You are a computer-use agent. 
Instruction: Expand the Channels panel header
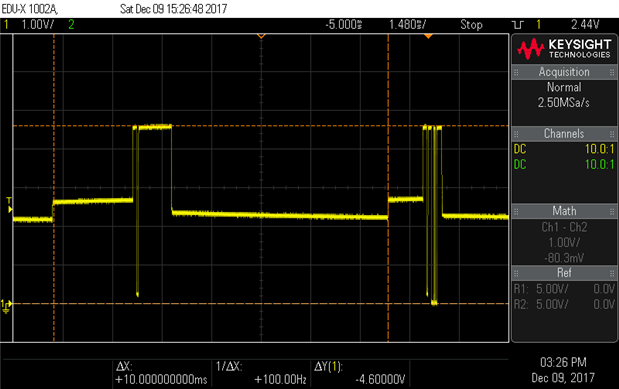(564, 133)
